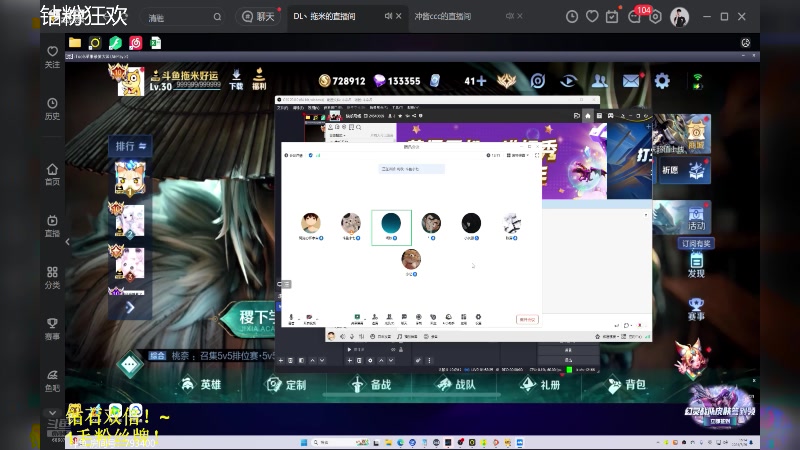
Task: Open the NetEase music red icon
Action: 135,43
